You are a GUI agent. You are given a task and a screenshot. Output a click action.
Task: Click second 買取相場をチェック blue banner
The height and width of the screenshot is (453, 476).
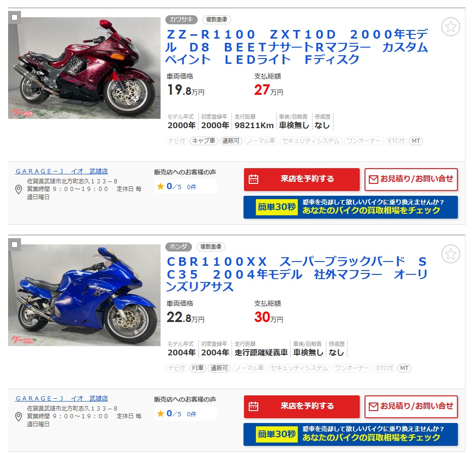click(350, 434)
